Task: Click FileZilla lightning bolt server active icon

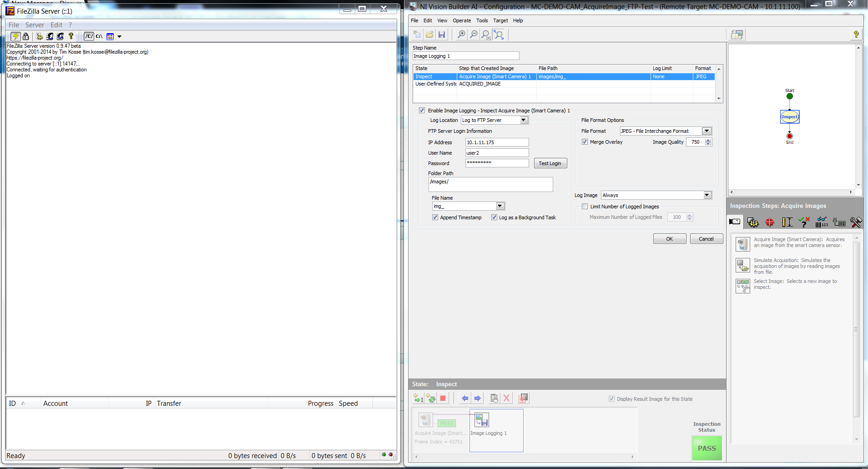Action: tap(15, 36)
